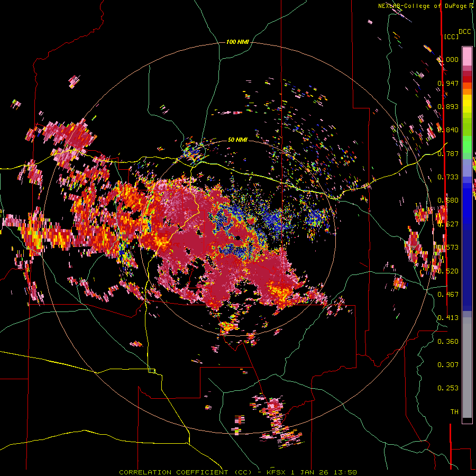Click the 0.680 value on the color scale

pyautogui.click(x=448, y=200)
